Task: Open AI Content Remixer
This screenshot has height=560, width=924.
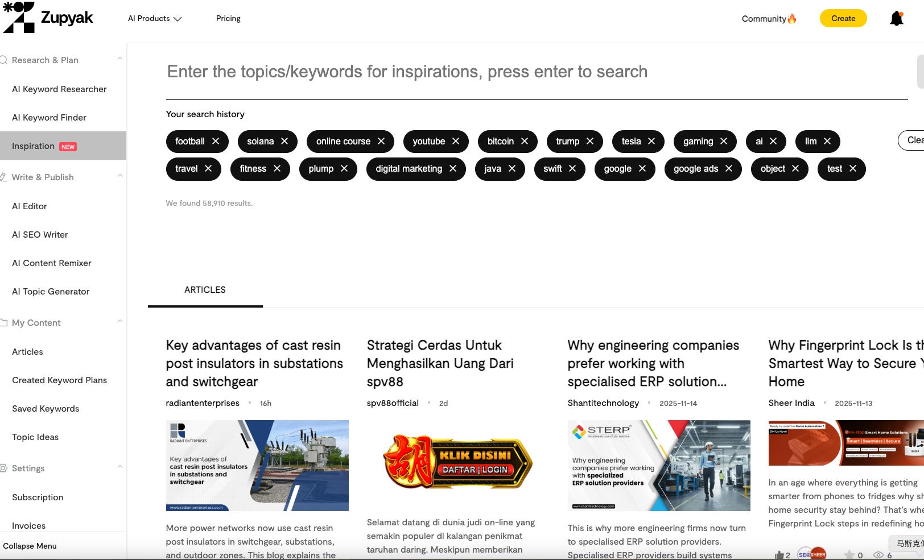Action: (52, 263)
